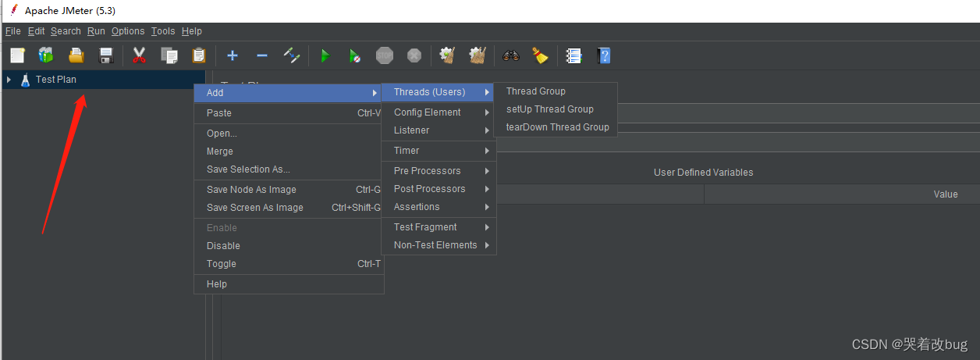980x360 pixels.
Task: Open the Help menu in menu bar
Action: (192, 31)
